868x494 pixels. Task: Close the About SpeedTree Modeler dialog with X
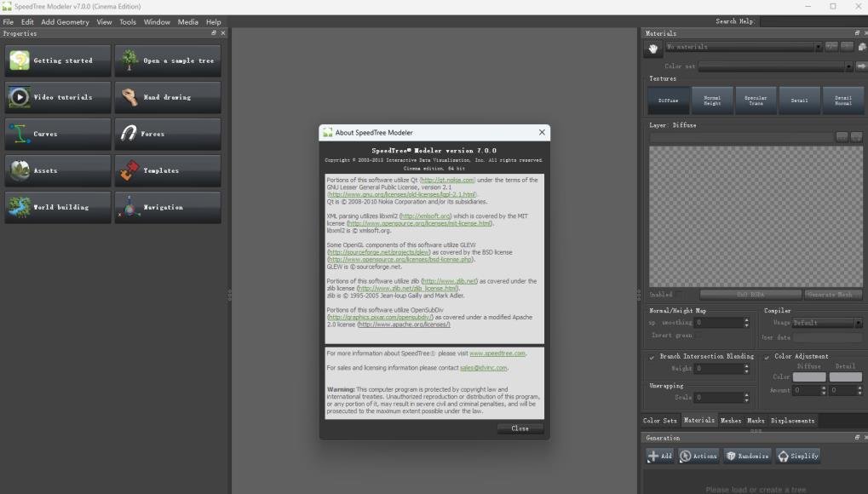tap(542, 132)
